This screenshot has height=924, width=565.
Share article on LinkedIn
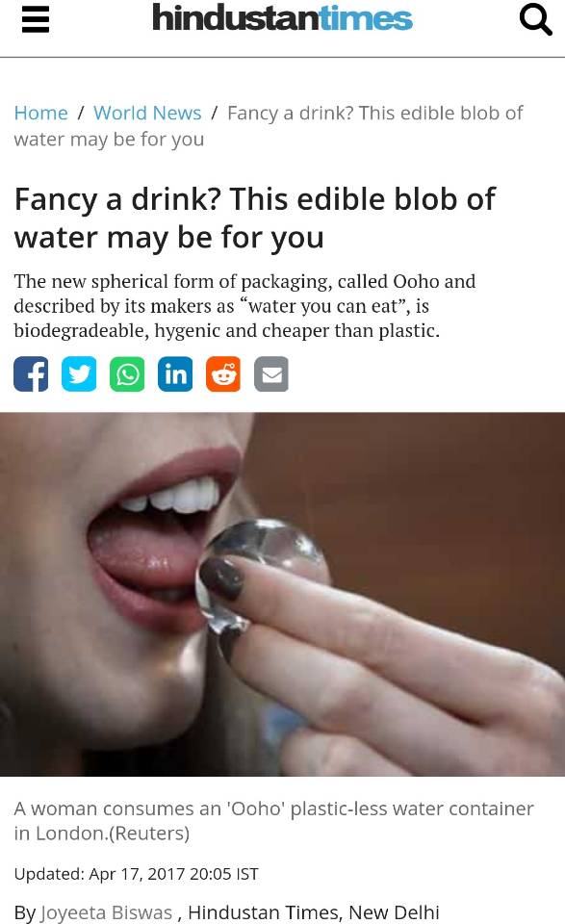tap(175, 374)
